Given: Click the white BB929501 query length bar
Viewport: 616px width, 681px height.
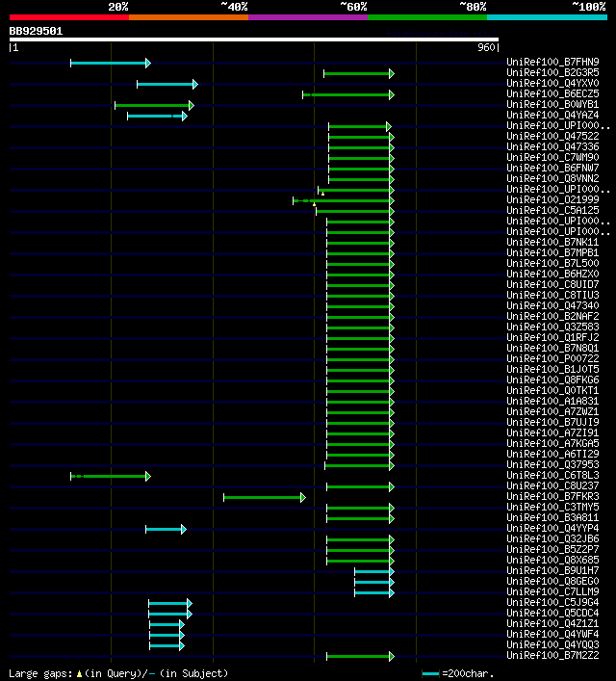Looking at the screenshot, I should 254,39.
